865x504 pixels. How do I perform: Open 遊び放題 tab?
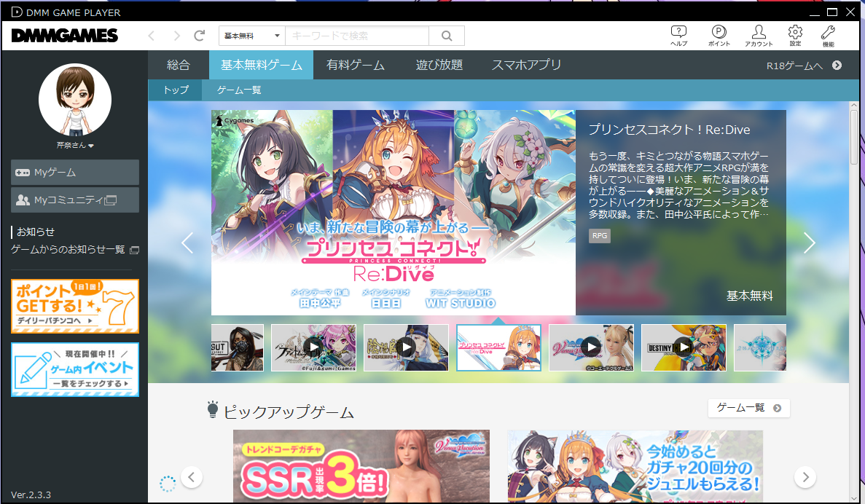[x=439, y=65]
